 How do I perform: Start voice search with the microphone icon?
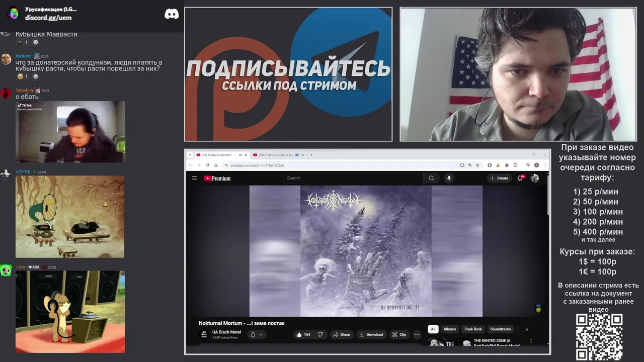tap(449, 178)
